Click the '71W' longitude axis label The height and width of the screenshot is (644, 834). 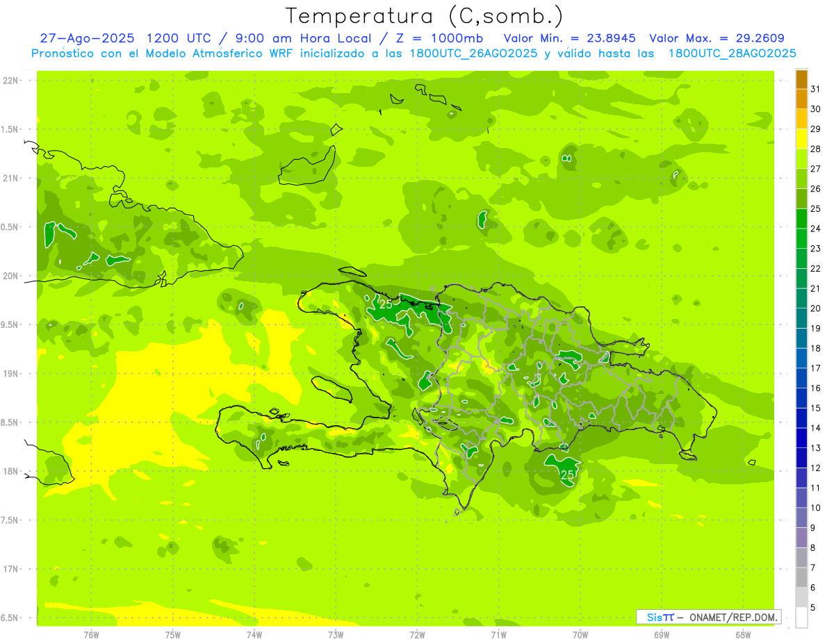pos(498,634)
